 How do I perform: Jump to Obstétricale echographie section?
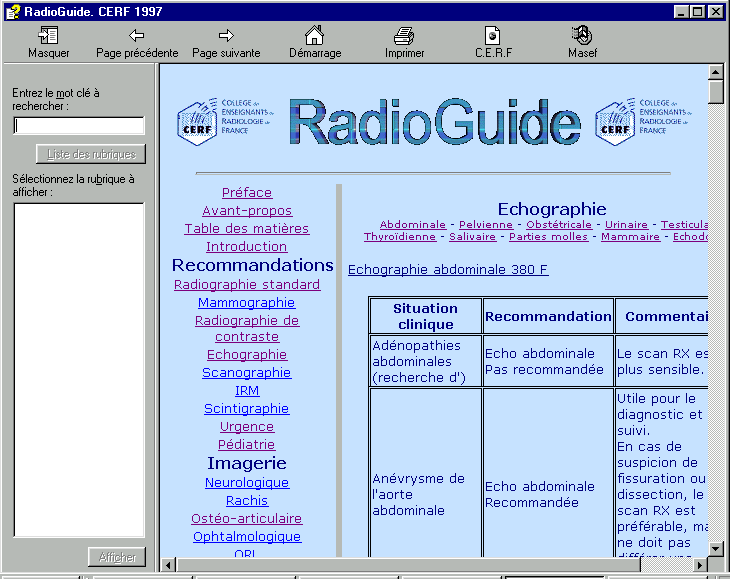[559, 225]
